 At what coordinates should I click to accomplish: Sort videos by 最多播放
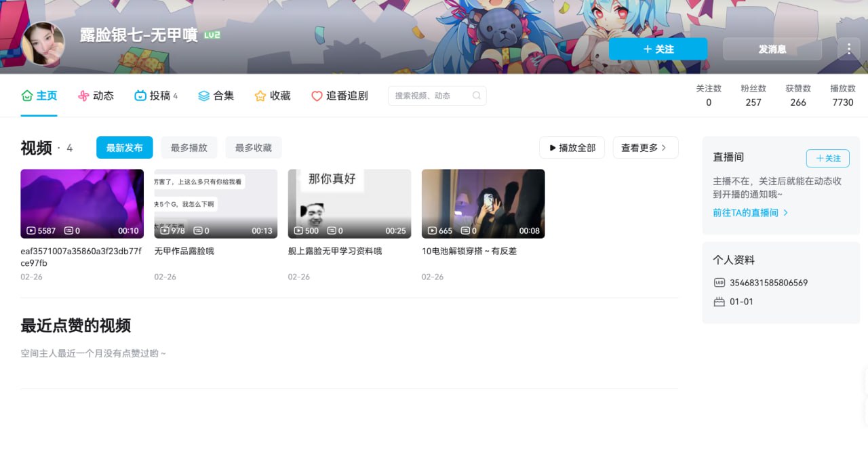189,148
